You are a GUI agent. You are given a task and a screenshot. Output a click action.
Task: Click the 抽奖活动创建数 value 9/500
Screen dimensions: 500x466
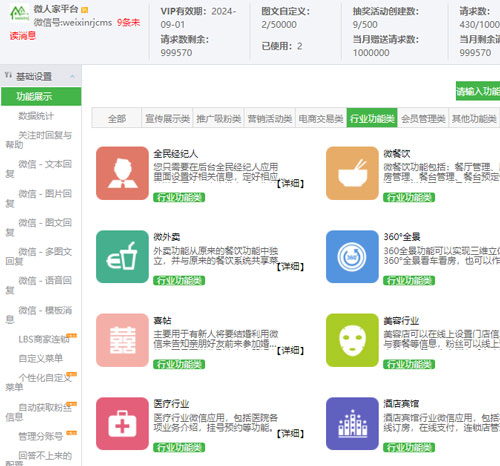coord(365,25)
